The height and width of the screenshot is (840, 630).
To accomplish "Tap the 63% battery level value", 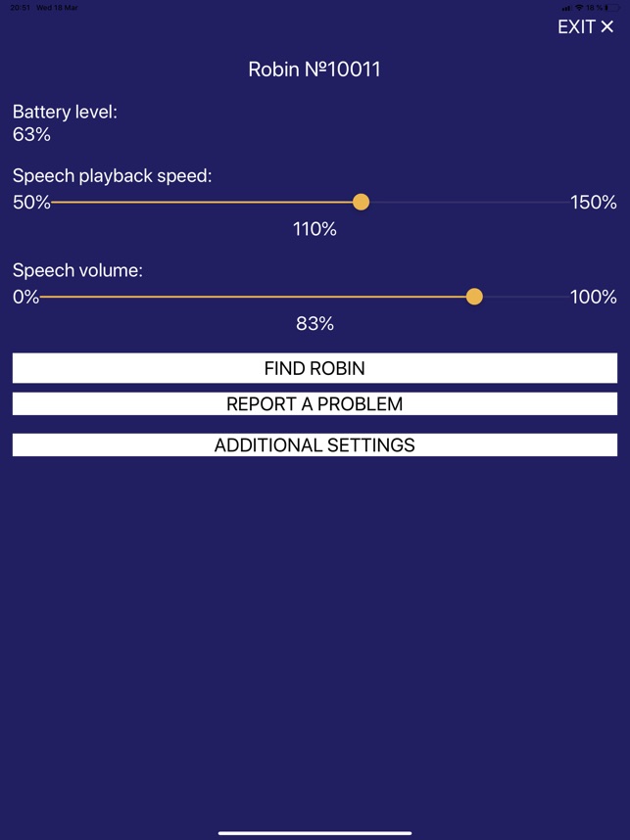I will [x=31, y=134].
